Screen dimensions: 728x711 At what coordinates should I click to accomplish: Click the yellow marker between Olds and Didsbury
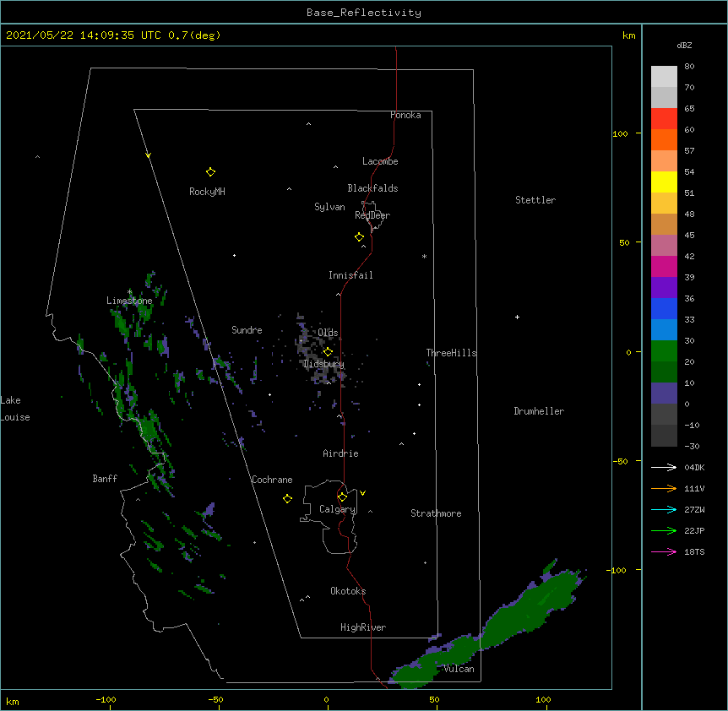328,351
